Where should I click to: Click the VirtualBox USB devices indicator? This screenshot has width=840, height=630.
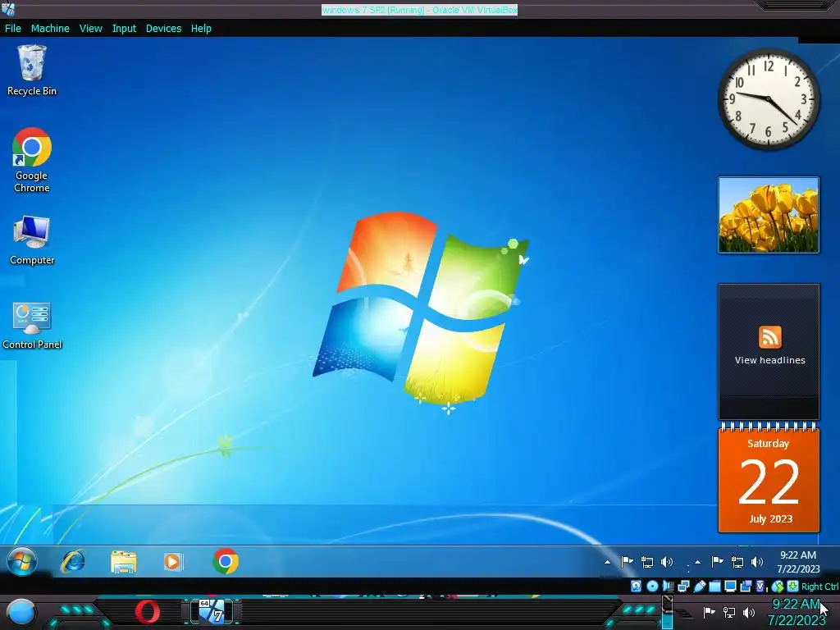pos(699,586)
